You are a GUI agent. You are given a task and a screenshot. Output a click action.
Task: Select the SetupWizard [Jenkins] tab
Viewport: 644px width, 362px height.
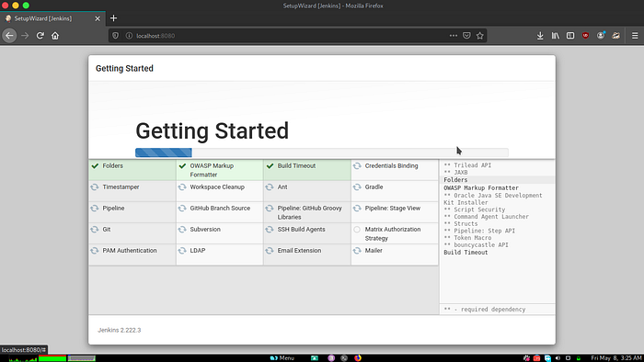click(x=52, y=18)
